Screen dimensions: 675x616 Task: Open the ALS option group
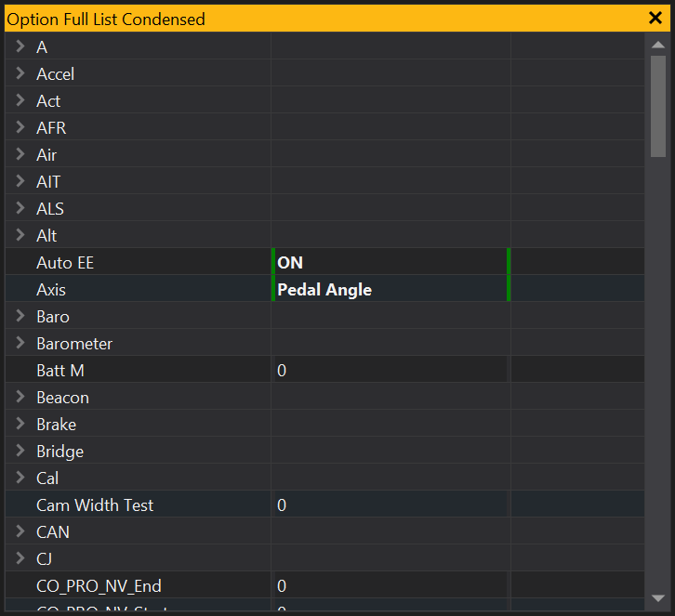coord(20,208)
